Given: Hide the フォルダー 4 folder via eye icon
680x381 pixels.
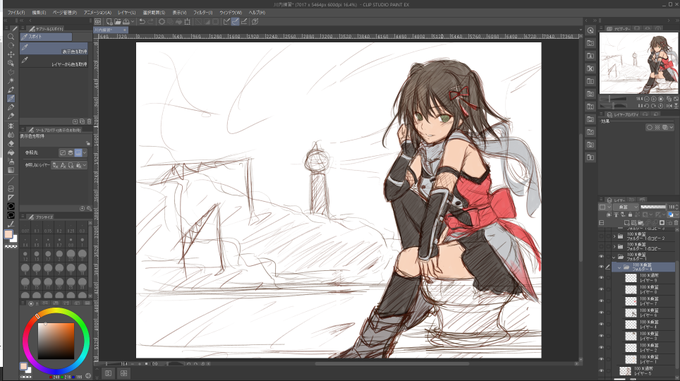Looking at the screenshot, I should [x=601, y=267].
